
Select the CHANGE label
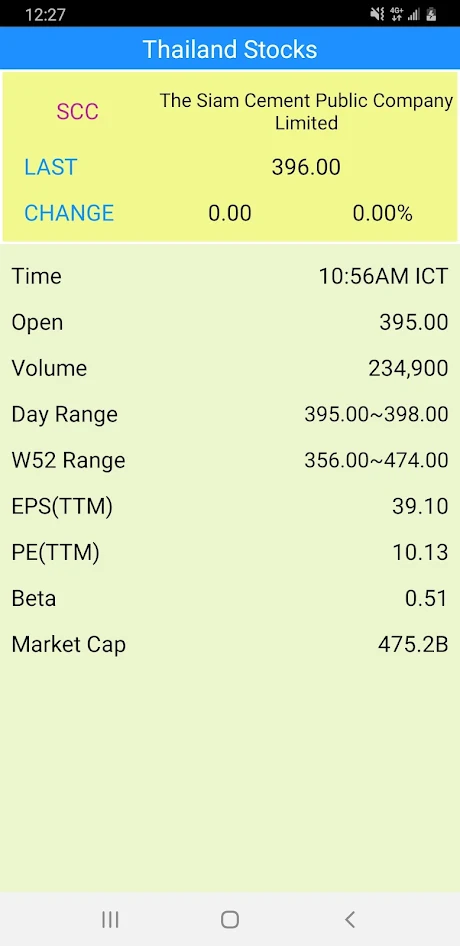tap(69, 213)
